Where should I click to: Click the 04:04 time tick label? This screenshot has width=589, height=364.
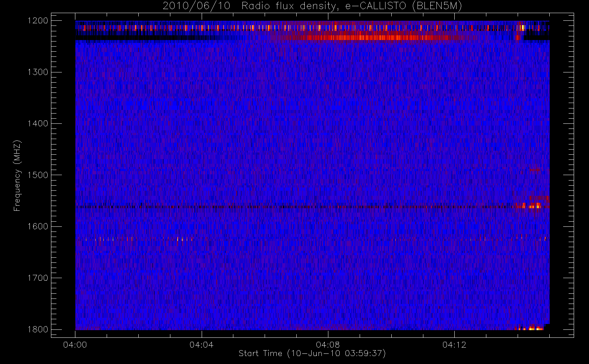201,345
